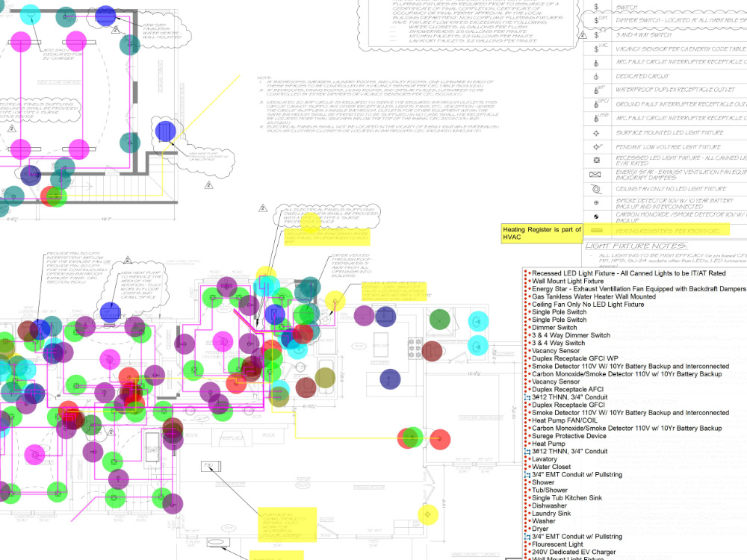
Task: Click the exhaust ventilation fan envelope symbol
Action: 595,175
